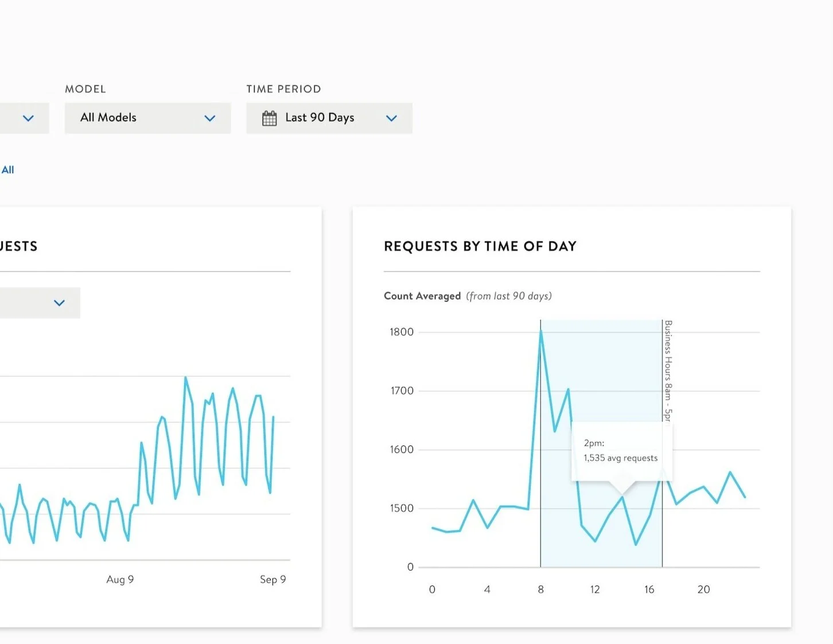Click the 2pm avg requests tooltip
Screen dimensions: 833x644
tap(621, 451)
